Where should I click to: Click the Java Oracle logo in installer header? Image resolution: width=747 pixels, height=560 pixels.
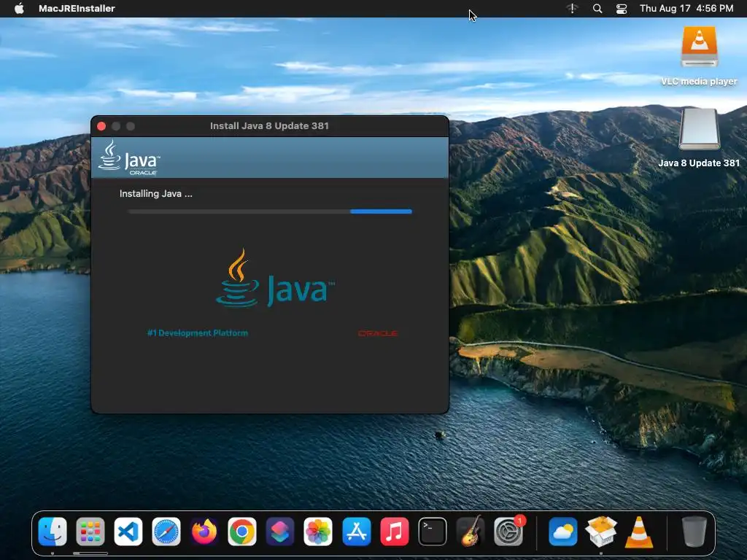[129, 157]
